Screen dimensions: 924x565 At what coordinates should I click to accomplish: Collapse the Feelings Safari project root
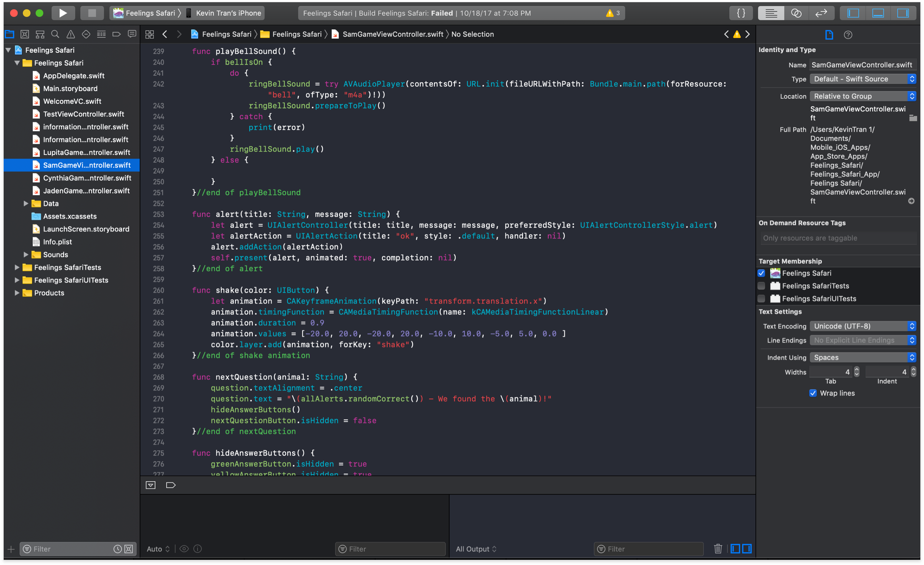8,50
